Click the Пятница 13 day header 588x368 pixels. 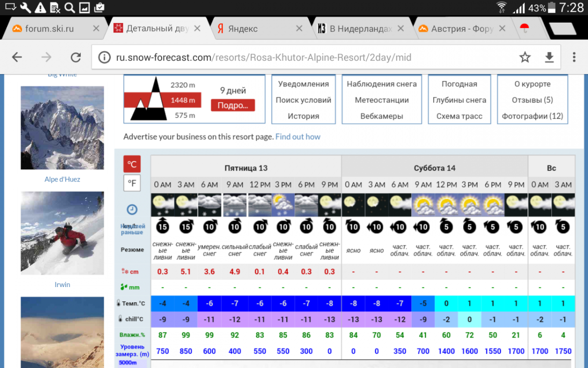[x=246, y=168]
